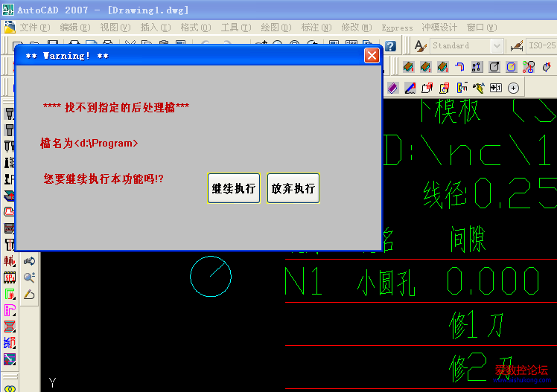The image size is (557, 392).
Task: Click the yellow sheet with red list icon
Action: (x=444, y=88)
